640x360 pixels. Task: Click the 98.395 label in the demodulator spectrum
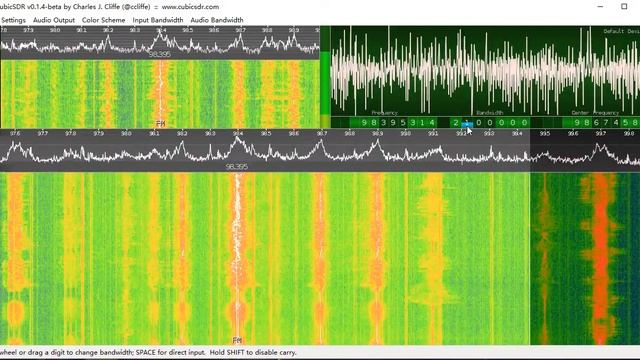click(160, 54)
